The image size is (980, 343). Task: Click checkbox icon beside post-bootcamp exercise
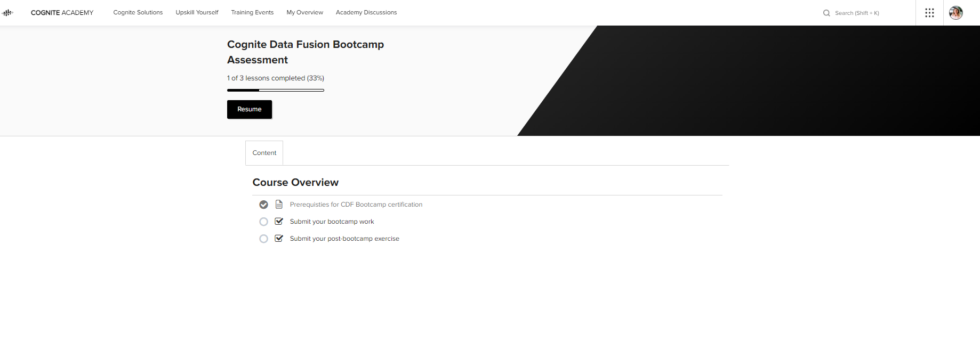279,239
